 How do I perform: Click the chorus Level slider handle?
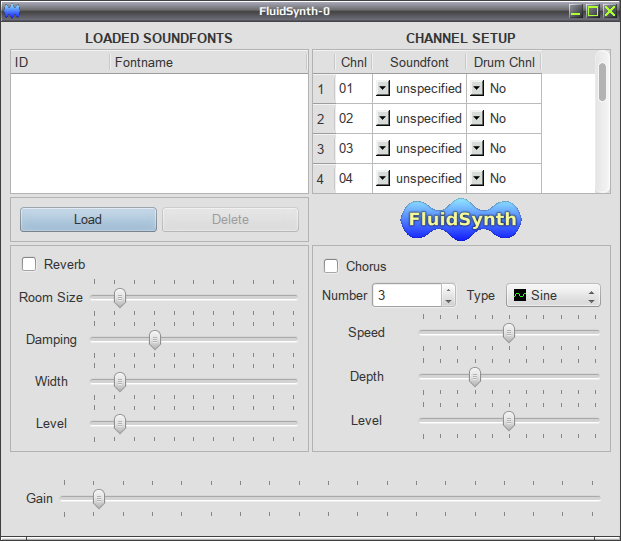tap(509, 421)
